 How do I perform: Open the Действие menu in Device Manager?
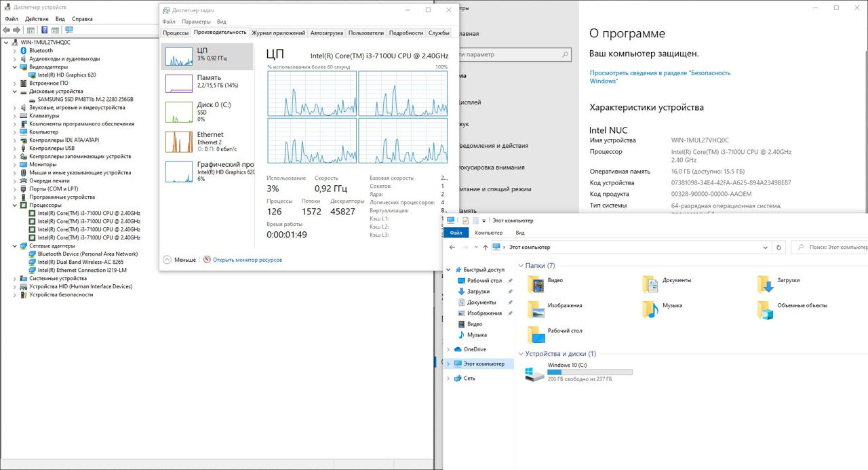coord(37,19)
